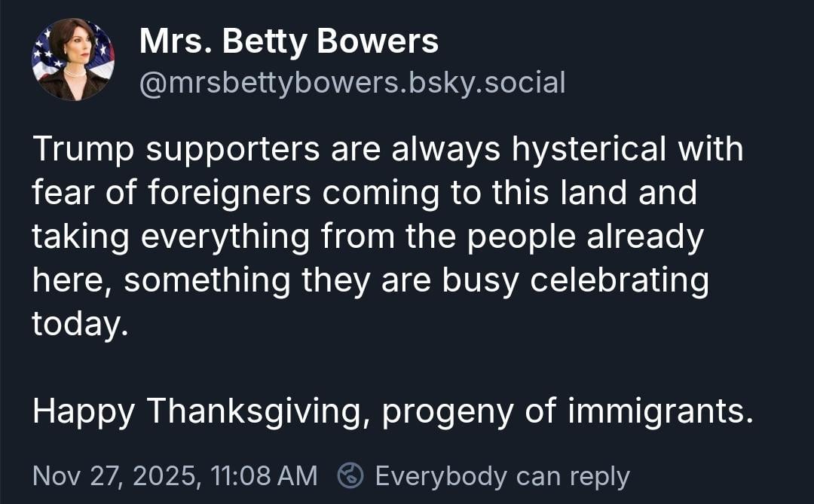
Task: Click the line starting "taking everything from"
Action: click(x=368, y=237)
